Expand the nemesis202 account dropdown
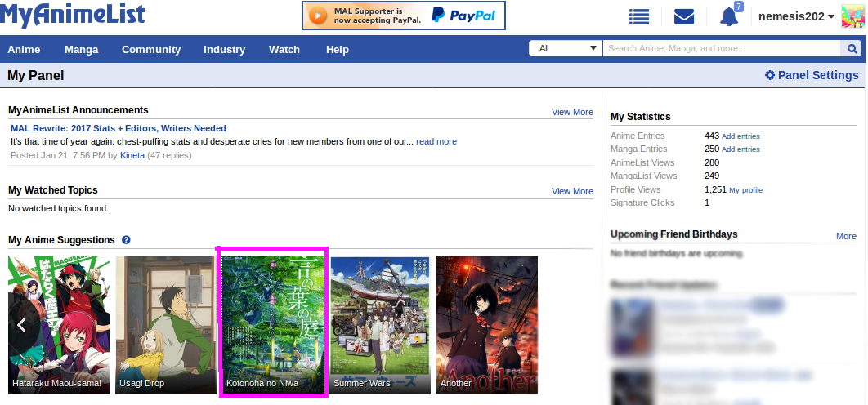 point(796,16)
